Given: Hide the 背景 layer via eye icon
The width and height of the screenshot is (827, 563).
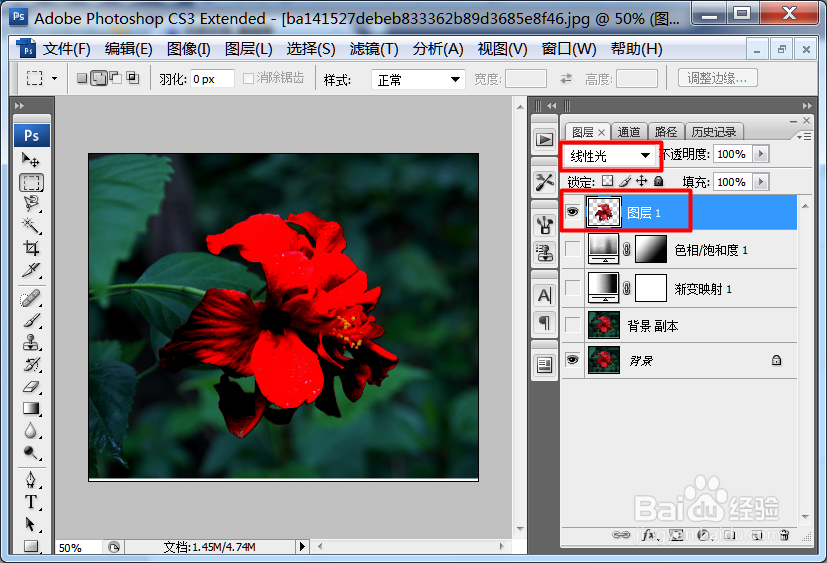Looking at the screenshot, I should [x=572, y=360].
